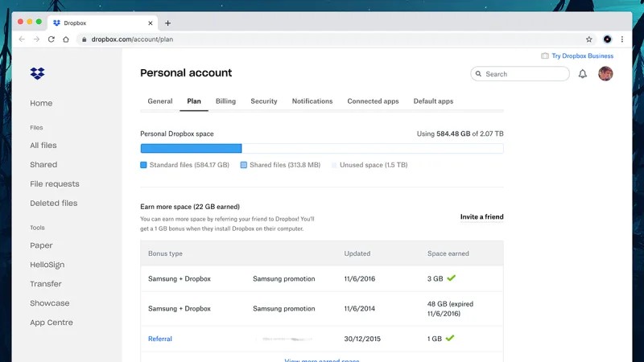Image resolution: width=644 pixels, height=362 pixels.
Task: Go to the browser home page
Action: click(66, 39)
